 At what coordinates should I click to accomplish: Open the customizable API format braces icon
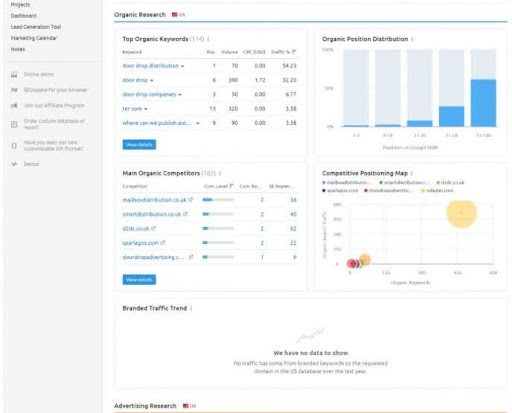14,146
